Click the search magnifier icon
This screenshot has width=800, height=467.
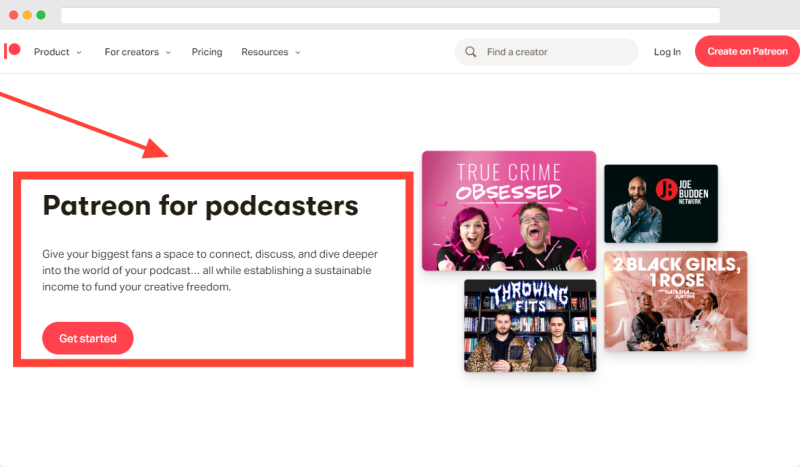[470, 52]
